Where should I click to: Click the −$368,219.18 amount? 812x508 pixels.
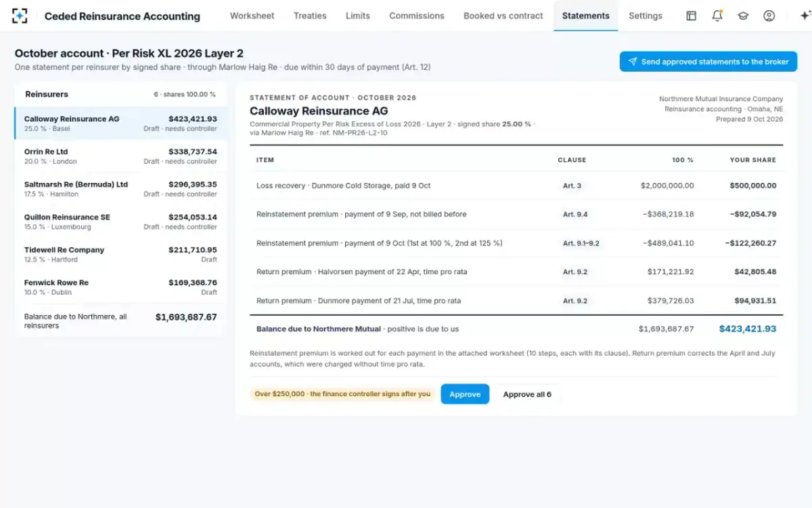pyautogui.click(x=669, y=214)
